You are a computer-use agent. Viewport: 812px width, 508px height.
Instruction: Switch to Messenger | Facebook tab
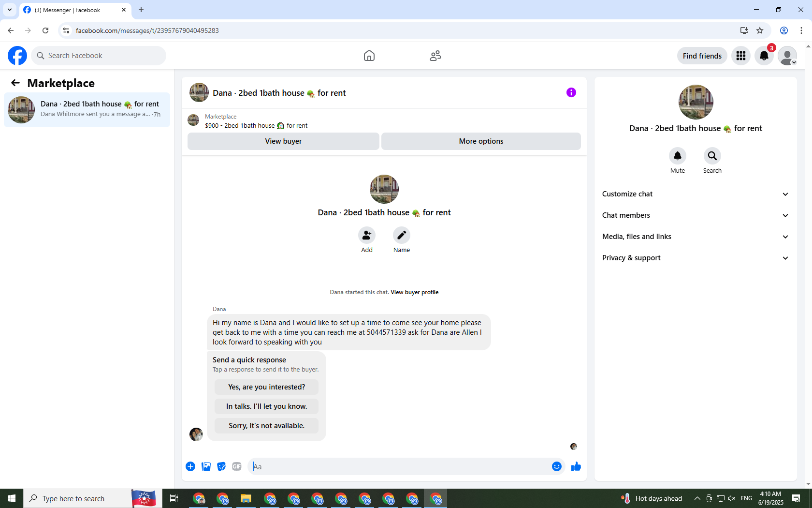(75, 10)
